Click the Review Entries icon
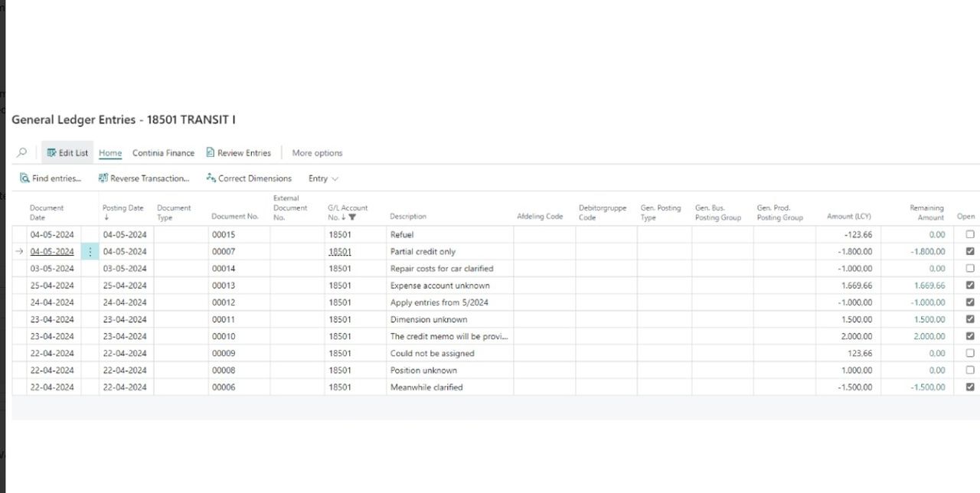The image size is (980, 493). tap(211, 153)
